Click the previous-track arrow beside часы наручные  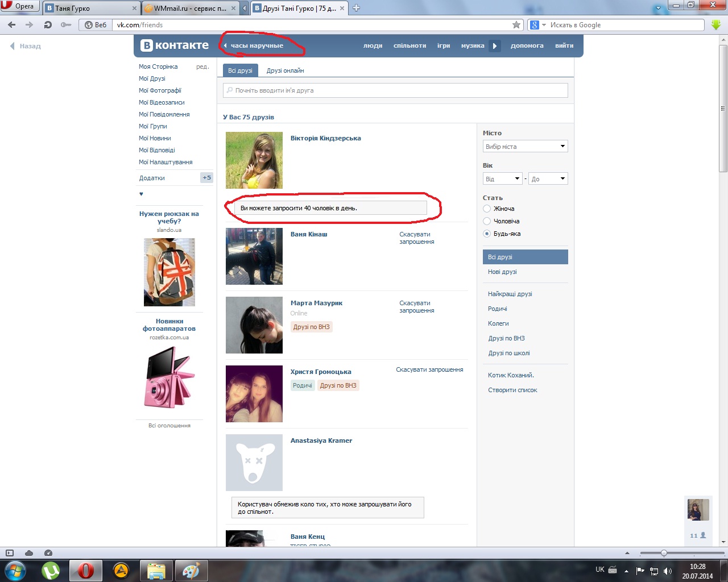tap(225, 46)
